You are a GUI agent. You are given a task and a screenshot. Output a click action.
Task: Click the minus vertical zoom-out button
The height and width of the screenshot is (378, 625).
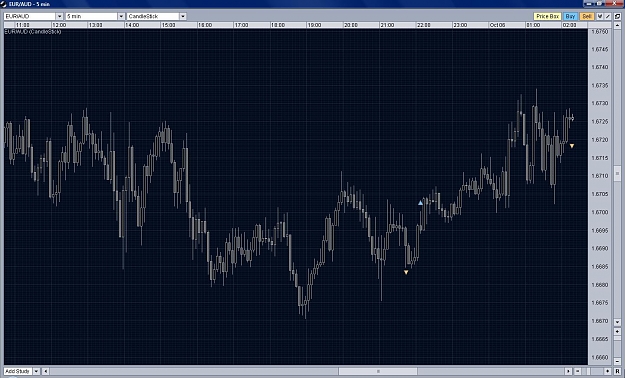click(617, 361)
